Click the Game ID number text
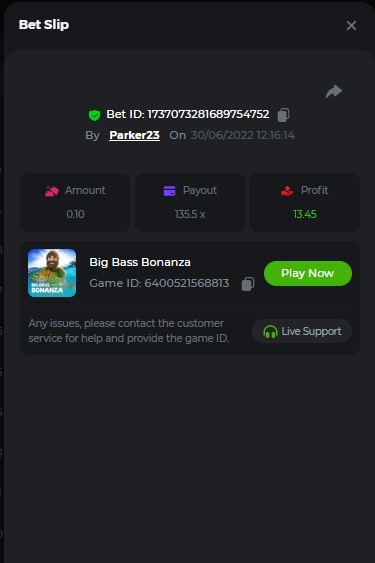 coord(187,283)
